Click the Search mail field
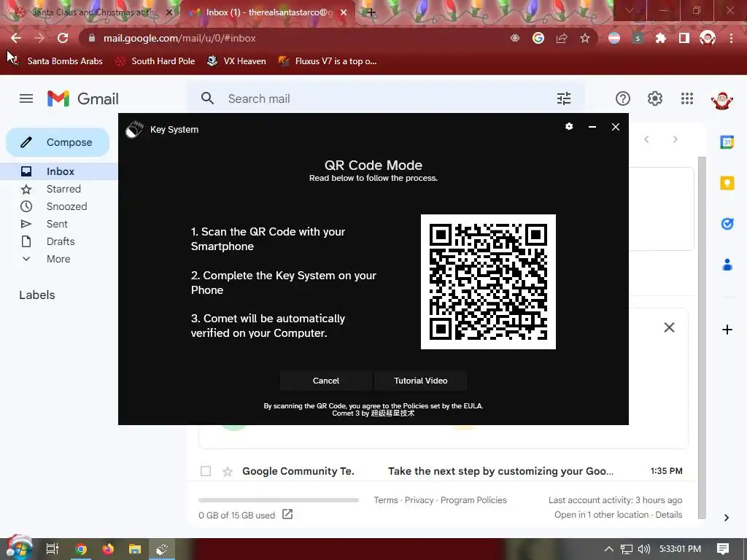This screenshot has height=560, width=747. pyautogui.click(x=386, y=98)
